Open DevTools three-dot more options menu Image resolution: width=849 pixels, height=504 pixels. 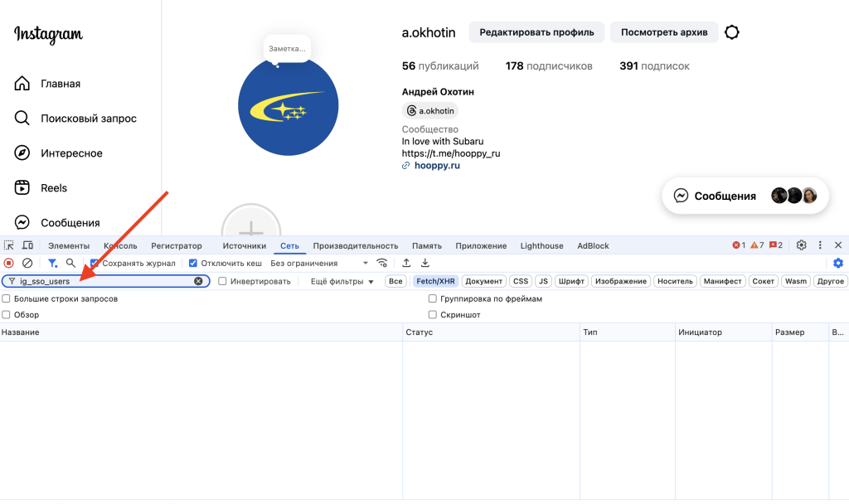click(820, 245)
